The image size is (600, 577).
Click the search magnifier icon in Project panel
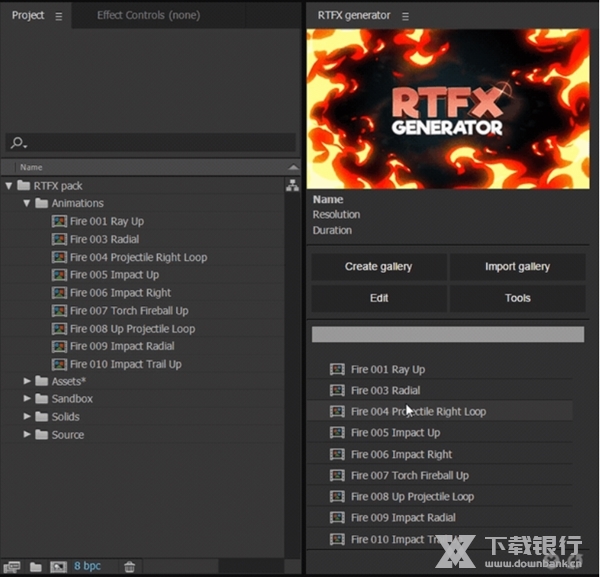(x=18, y=143)
